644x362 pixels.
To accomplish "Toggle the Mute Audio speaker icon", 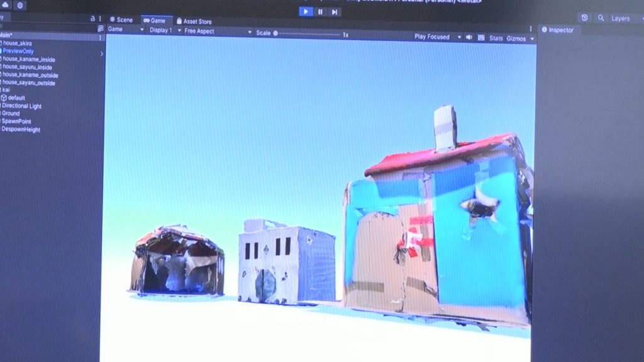I will coord(469,37).
